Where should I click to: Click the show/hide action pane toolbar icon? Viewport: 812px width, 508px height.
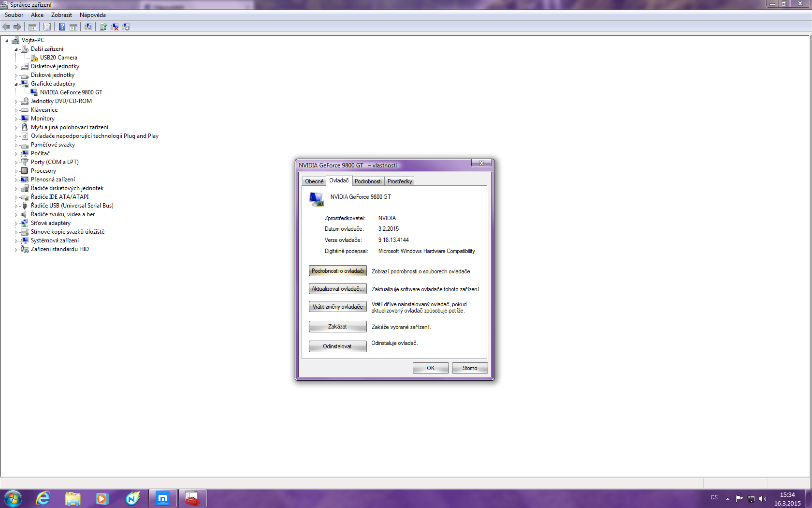click(73, 27)
